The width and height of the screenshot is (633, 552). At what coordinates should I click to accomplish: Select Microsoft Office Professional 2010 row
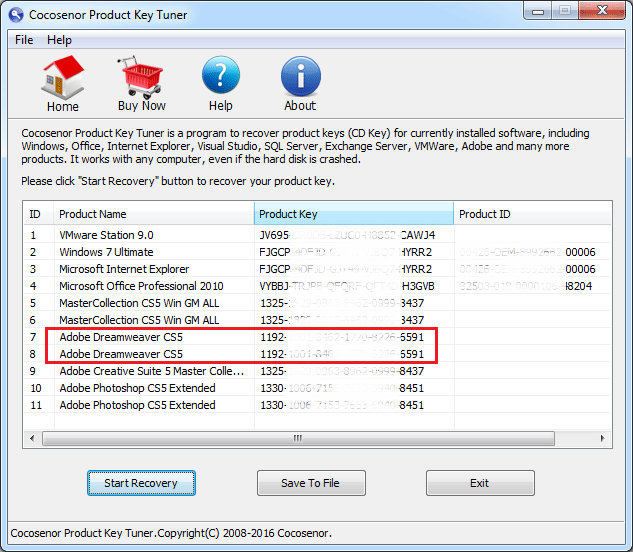tap(317, 286)
